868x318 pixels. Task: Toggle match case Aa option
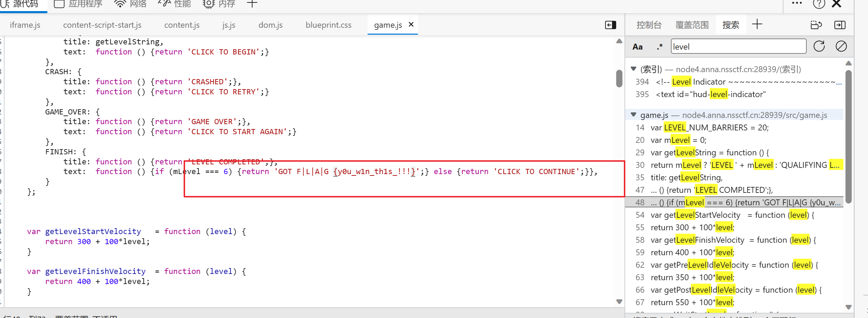[638, 47]
